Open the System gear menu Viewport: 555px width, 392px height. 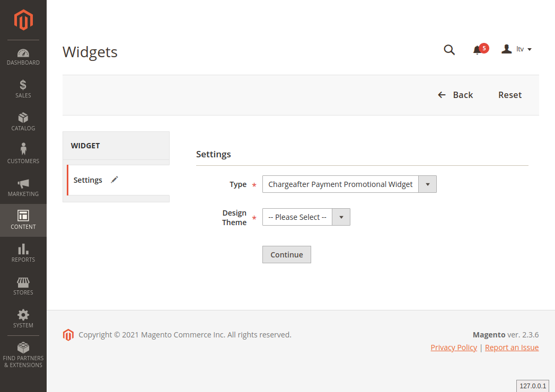23,319
